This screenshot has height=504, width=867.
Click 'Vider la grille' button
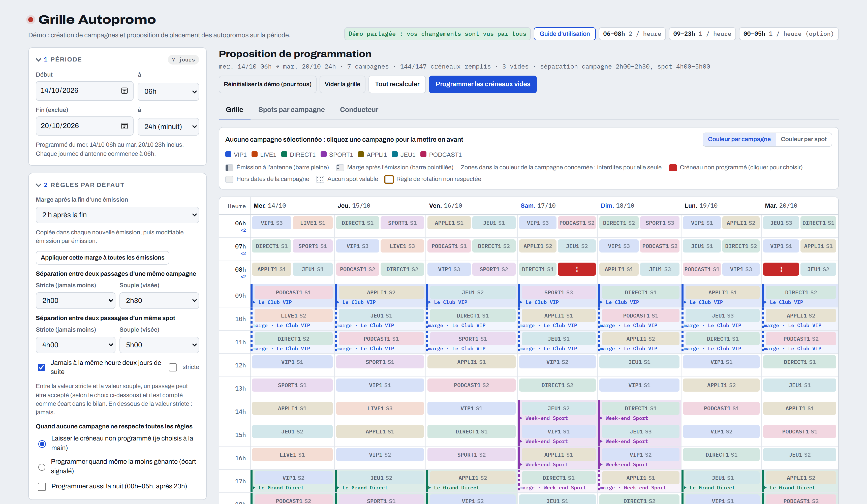click(x=342, y=84)
